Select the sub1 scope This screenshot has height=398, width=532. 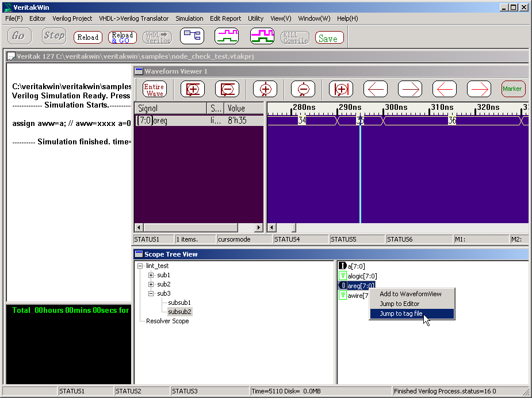coord(163,275)
